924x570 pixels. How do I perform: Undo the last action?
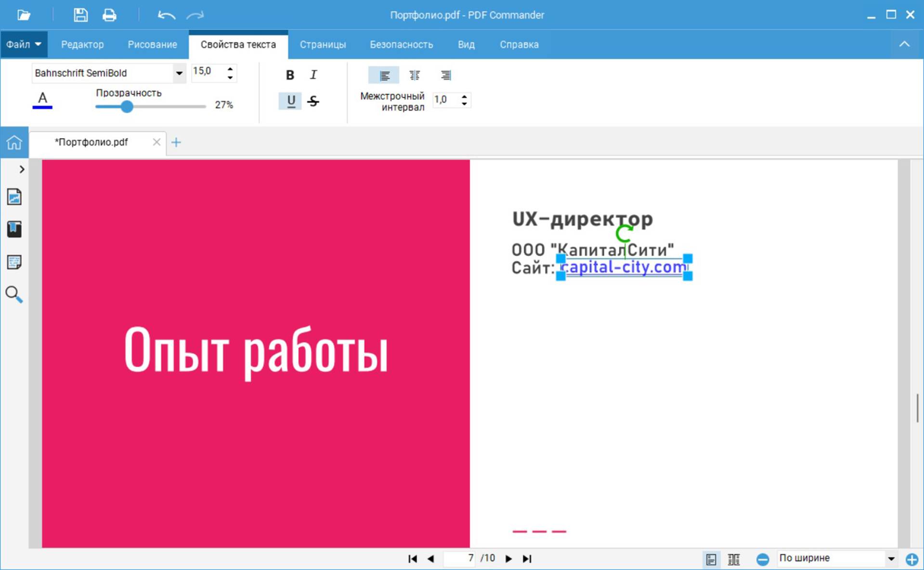point(166,15)
